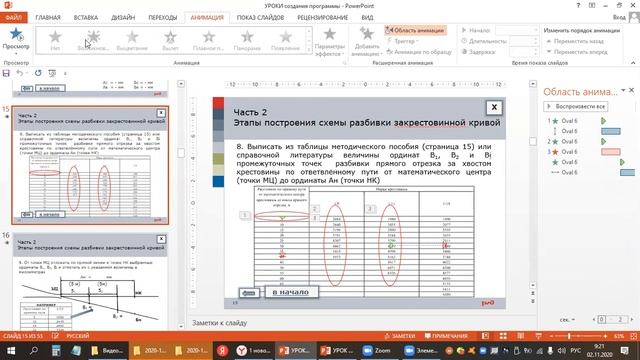Open 'Добавить анимацию' add animation menu
This screenshot has width=640, height=360.
coord(367,42)
